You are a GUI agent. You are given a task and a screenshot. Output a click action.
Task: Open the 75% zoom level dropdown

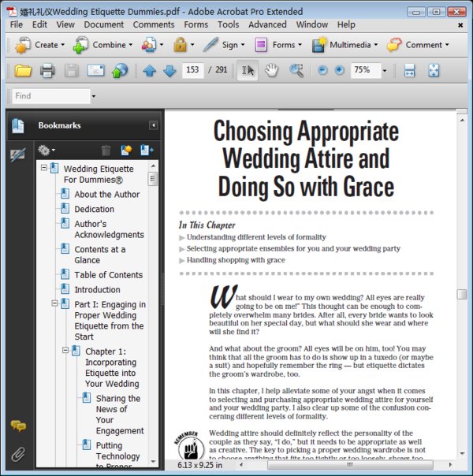pyautogui.click(x=385, y=71)
